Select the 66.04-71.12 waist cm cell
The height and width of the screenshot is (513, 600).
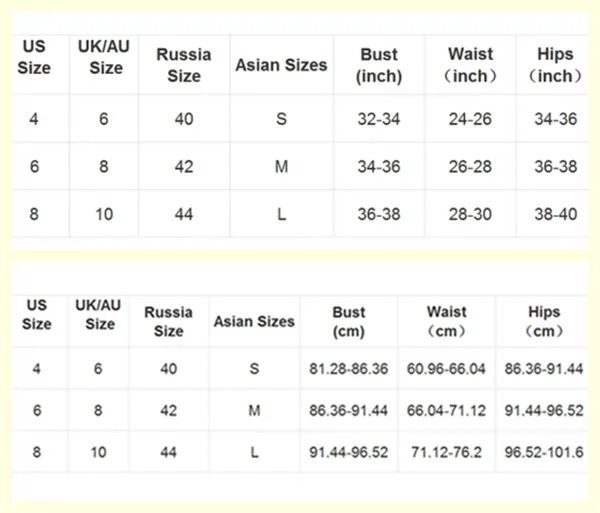[x=446, y=410]
